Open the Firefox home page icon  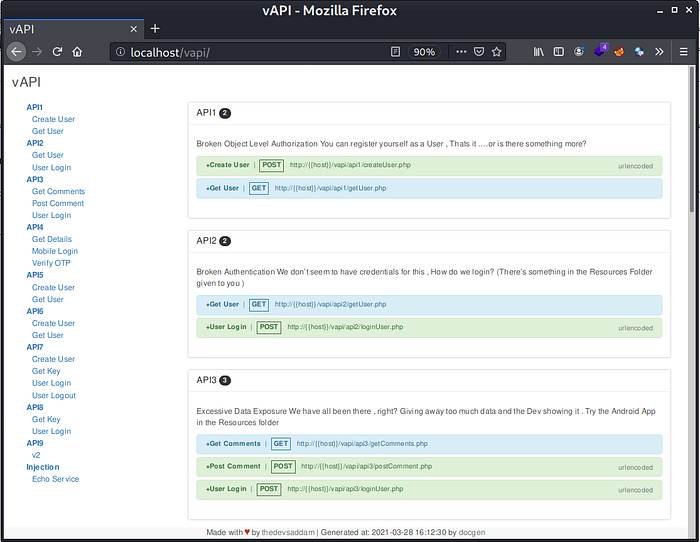(77, 52)
